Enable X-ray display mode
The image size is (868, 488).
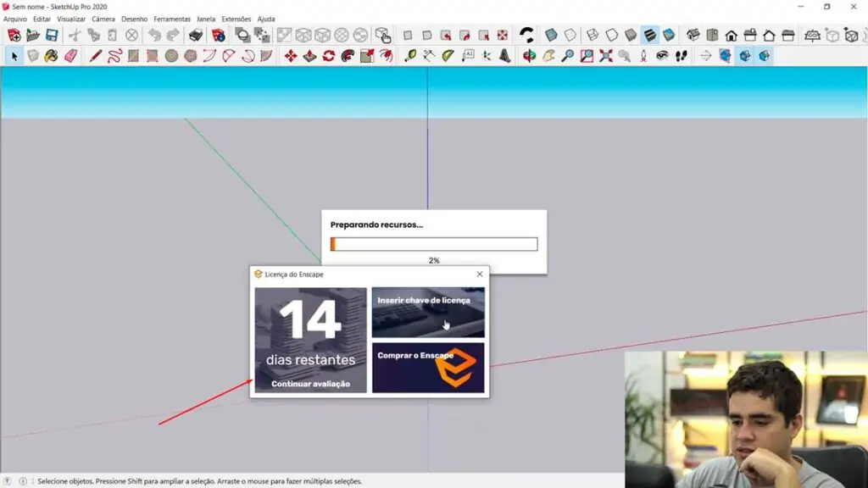point(551,36)
